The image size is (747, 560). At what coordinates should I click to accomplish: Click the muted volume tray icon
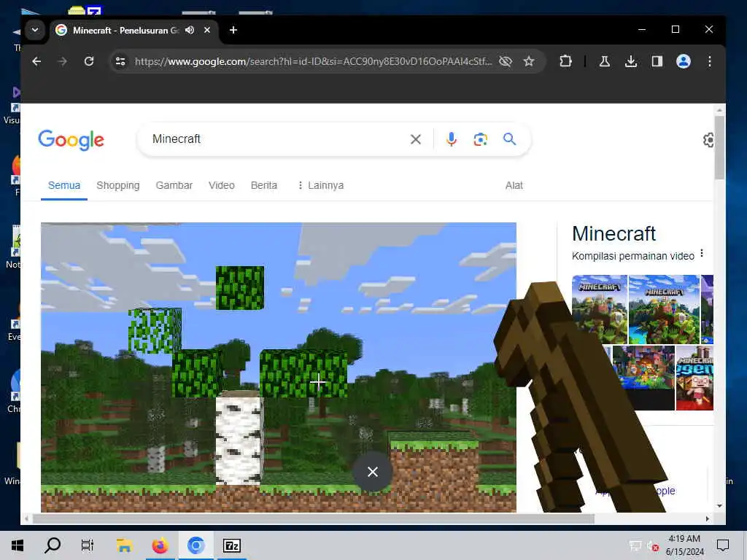pyautogui.click(x=653, y=546)
